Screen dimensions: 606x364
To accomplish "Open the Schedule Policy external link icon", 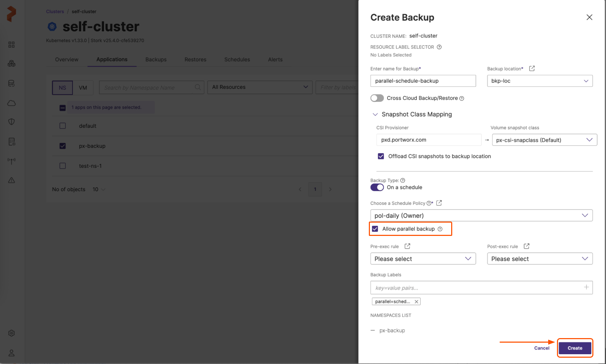I will pyautogui.click(x=439, y=203).
